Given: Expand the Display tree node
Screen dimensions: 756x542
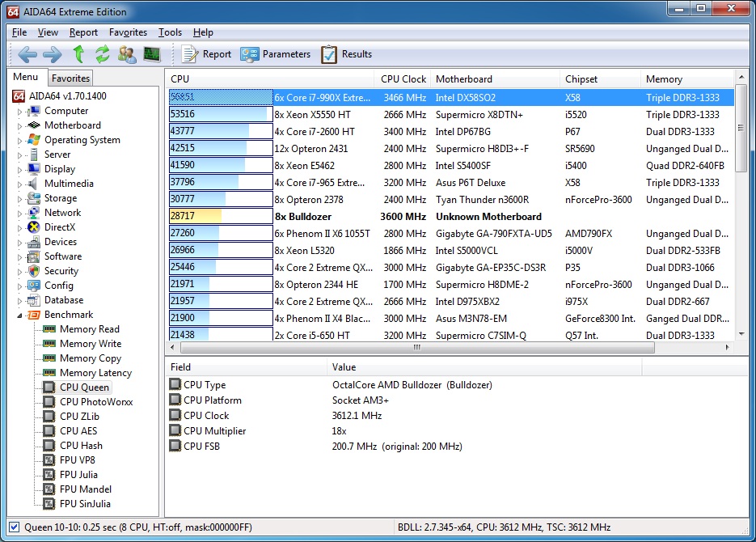Looking at the screenshot, I should pyautogui.click(x=19, y=170).
